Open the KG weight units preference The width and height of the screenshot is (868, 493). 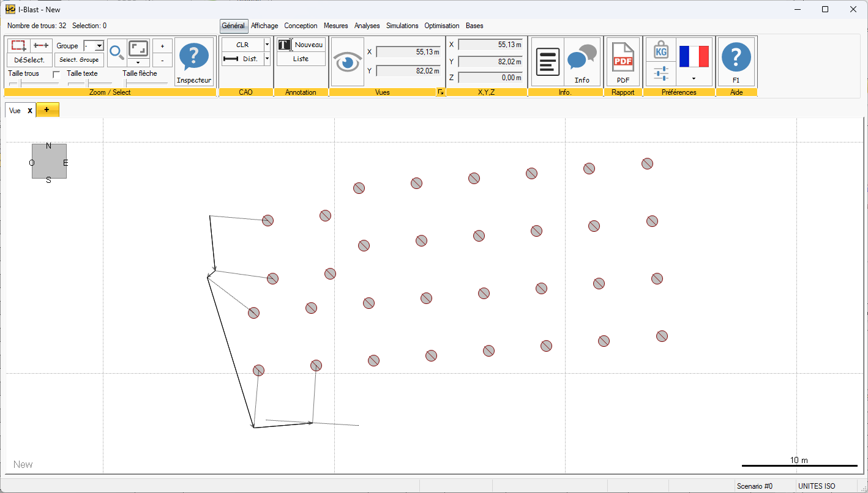tap(661, 50)
